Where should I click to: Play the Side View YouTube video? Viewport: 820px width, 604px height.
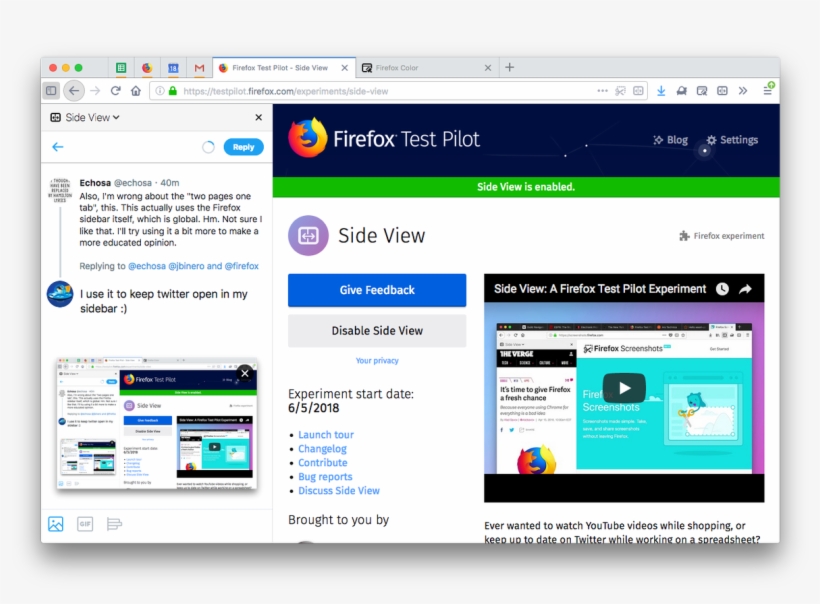(624, 388)
